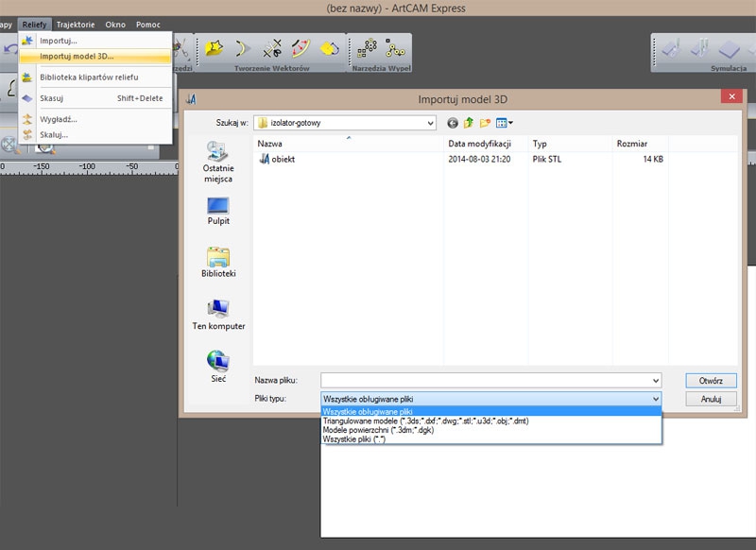Screen dimensions: 756x550
Task: Select Triangulowane modele file type option
Action: 491,421
